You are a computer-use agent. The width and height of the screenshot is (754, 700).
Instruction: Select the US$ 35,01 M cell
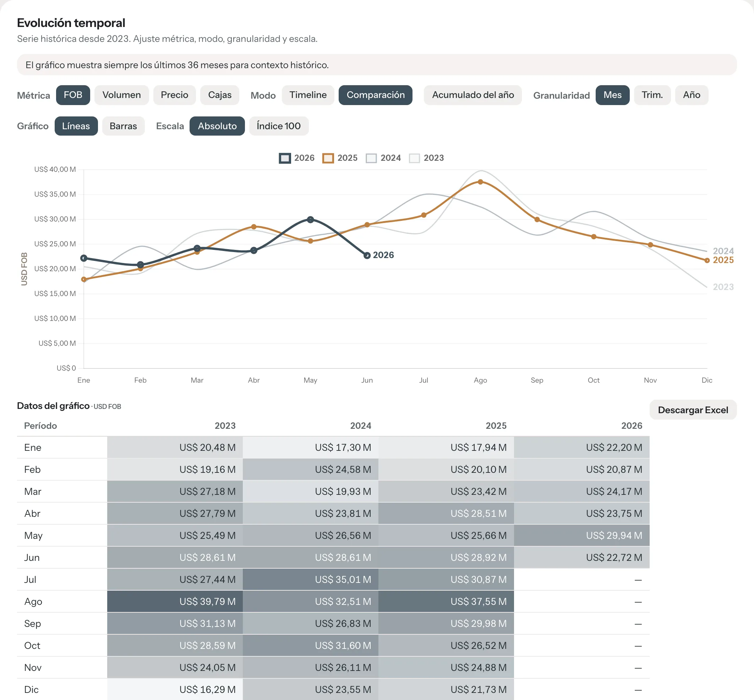point(310,580)
